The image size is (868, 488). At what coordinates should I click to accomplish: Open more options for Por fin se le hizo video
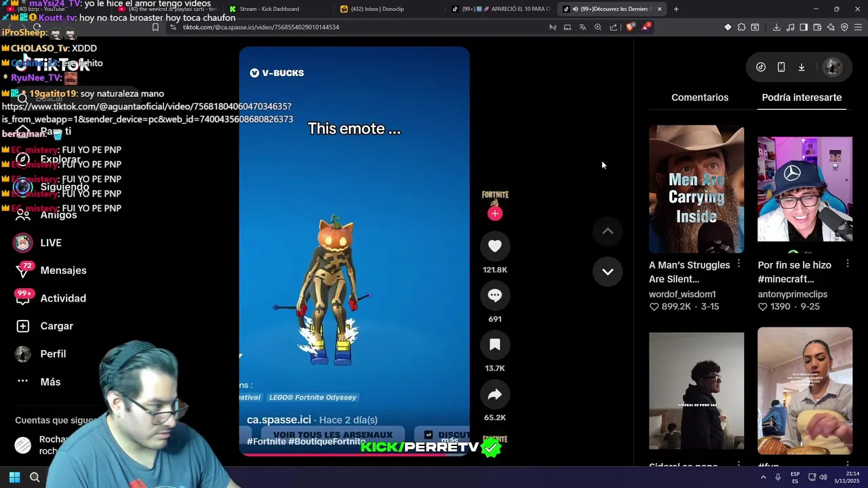coord(847,264)
